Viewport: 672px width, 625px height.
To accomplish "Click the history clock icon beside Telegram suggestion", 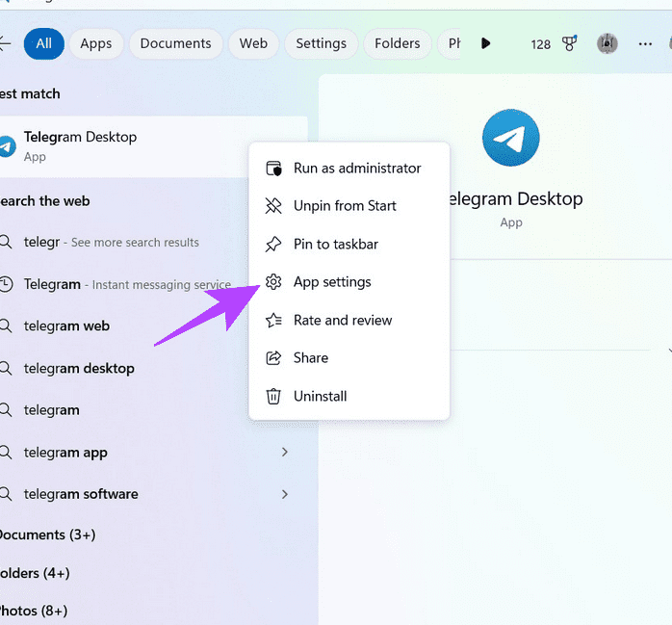I will 6,284.
